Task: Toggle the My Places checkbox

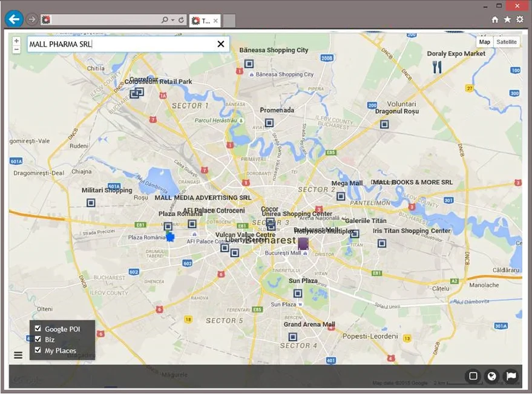Action: (38, 350)
